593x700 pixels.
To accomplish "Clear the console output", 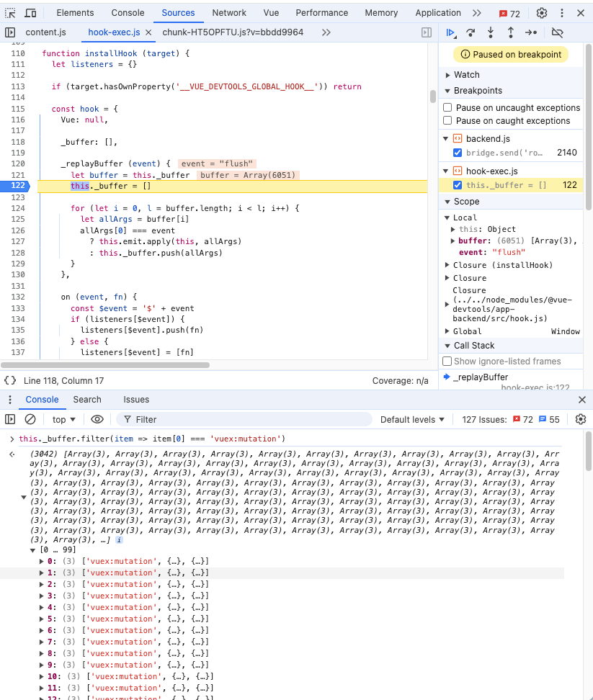I will 30,419.
